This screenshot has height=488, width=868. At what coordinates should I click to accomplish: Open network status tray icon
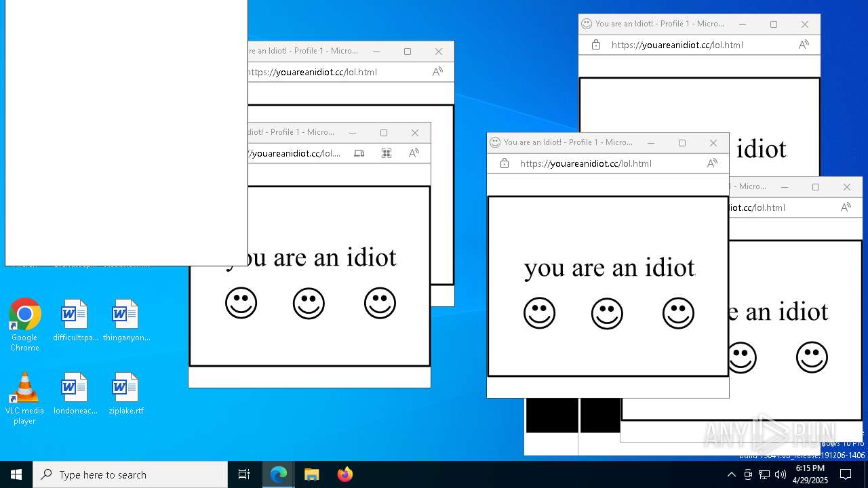pyautogui.click(x=764, y=474)
